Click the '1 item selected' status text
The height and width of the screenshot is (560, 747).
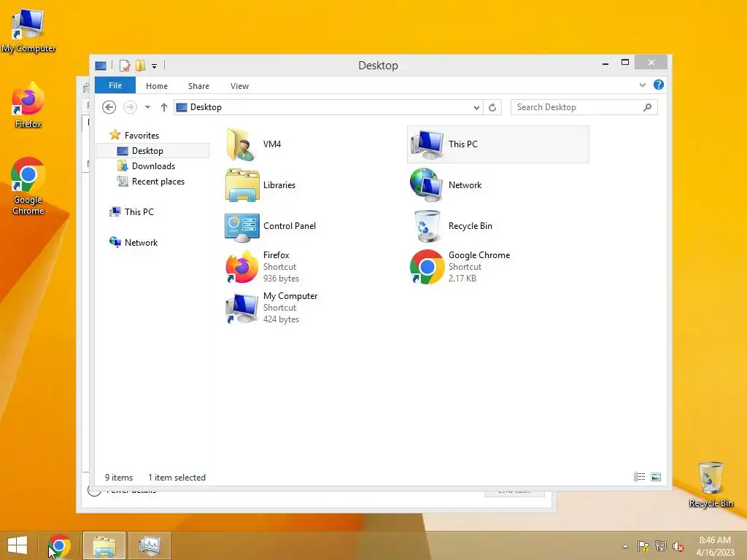(177, 477)
